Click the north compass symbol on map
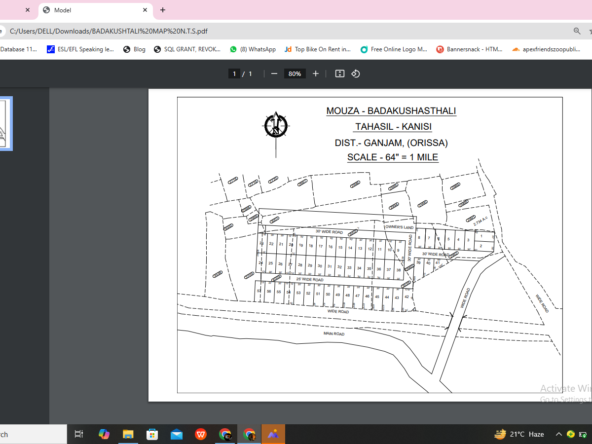This screenshot has width=592, height=444. [276, 126]
